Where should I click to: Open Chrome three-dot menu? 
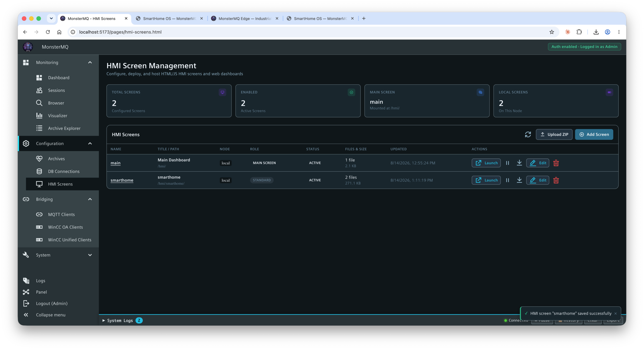pyautogui.click(x=619, y=32)
